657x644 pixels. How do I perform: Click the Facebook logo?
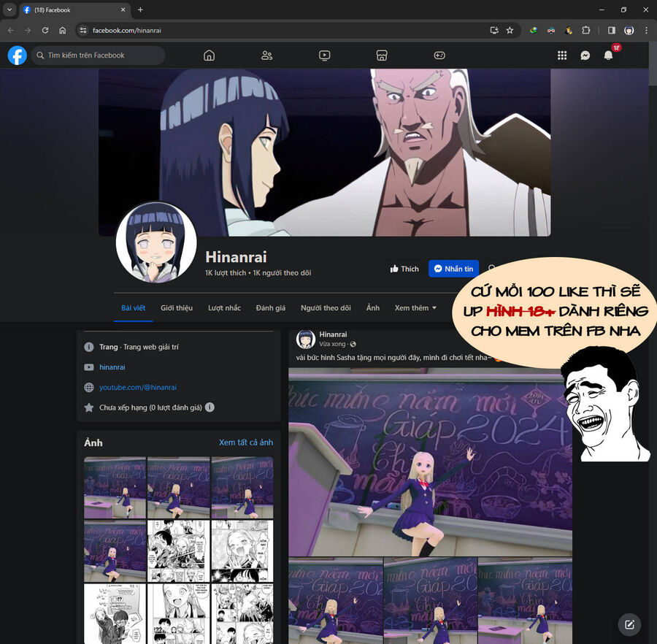17,55
